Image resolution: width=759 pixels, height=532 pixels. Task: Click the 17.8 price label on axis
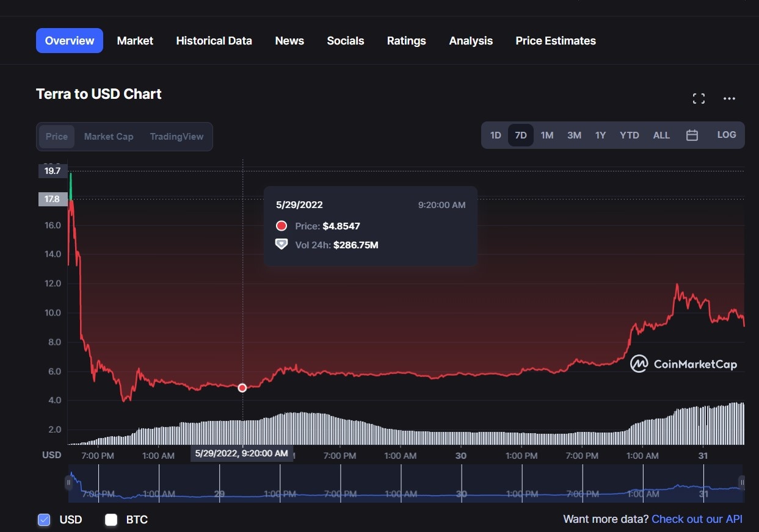tap(53, 199)
